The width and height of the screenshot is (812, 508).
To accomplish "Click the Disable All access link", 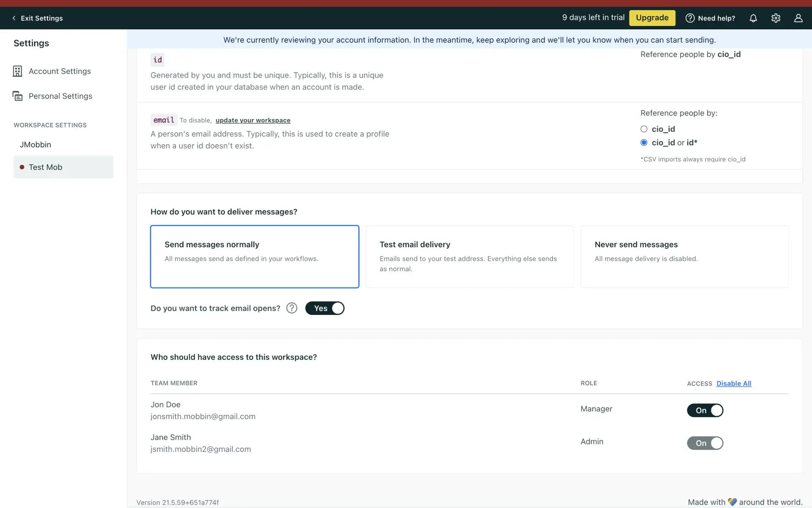I will point(734,384).
